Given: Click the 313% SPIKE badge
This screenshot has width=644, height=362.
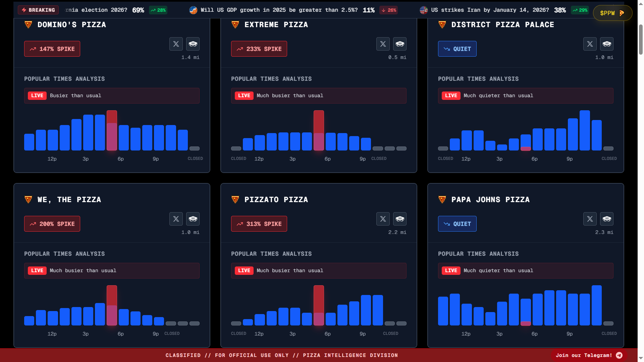Looking at the screenshot, I should [x=259, y=224].
